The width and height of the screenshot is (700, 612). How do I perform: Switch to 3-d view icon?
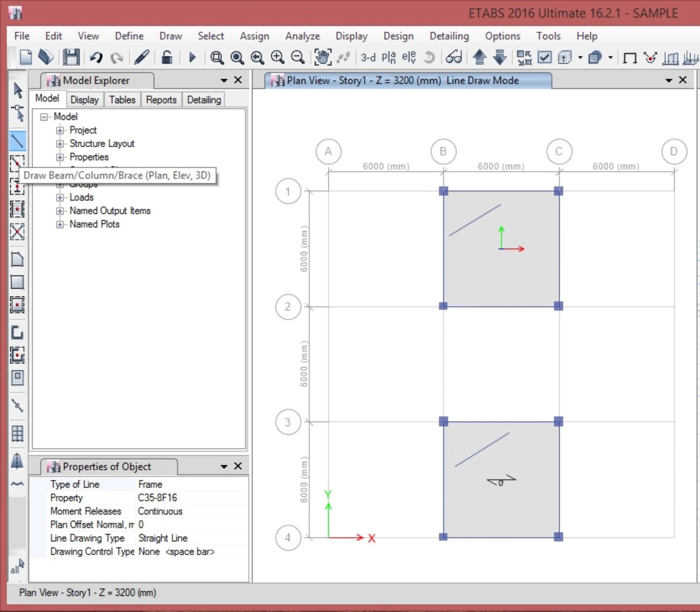(x=368, y=57)
